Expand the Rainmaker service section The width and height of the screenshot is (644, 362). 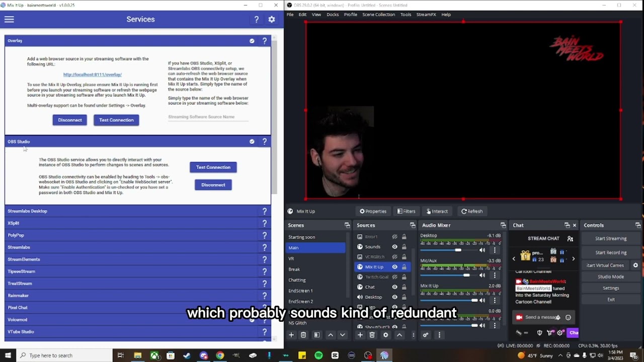(138, 296)
